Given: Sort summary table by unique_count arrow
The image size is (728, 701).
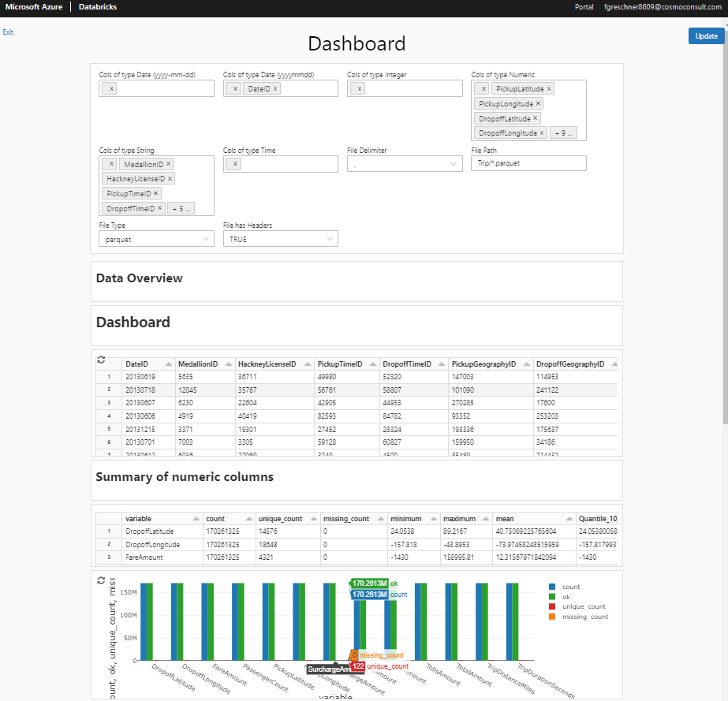Looking at the screenshot, I should tap(313, 519).
